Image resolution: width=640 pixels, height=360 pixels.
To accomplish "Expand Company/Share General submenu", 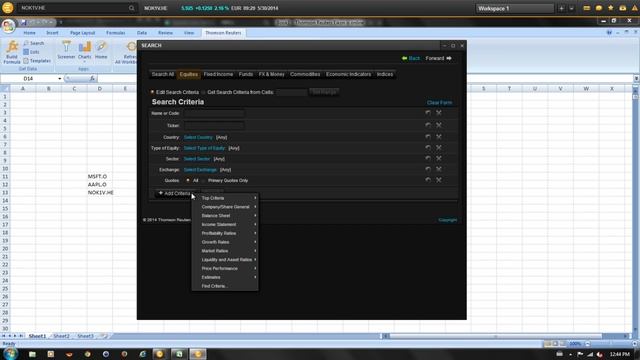I will click(225, 207).
